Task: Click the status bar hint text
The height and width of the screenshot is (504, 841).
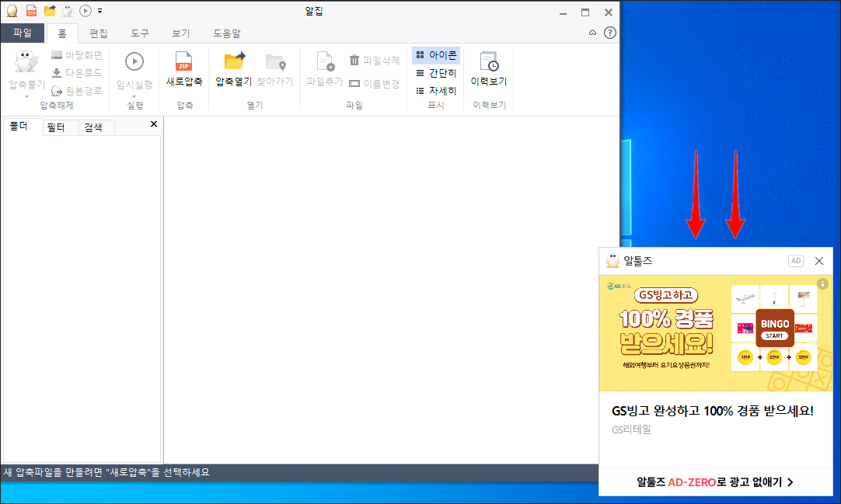Action: tap(106, 472)
